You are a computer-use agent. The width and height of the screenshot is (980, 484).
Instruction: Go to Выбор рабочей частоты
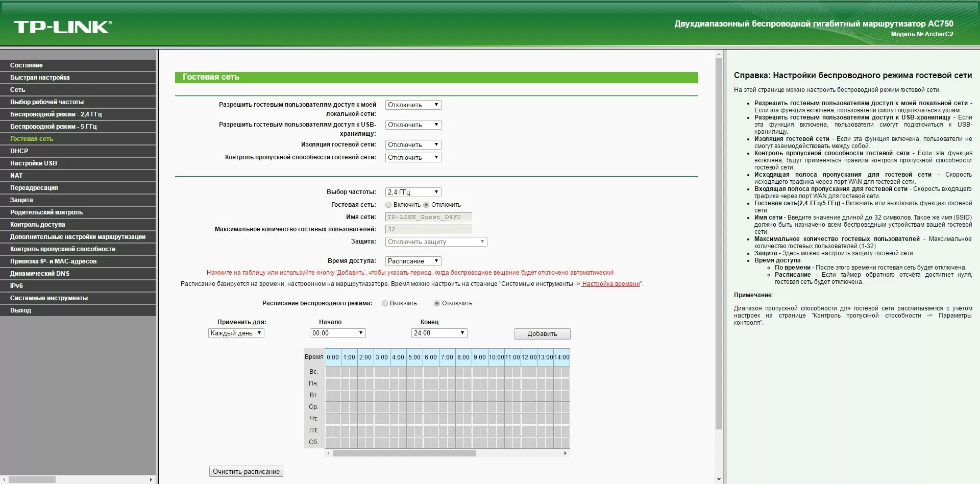78,102
